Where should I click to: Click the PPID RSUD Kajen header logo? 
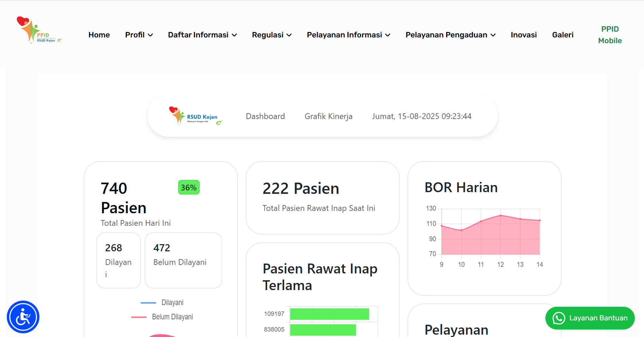(x=38, y=30)
